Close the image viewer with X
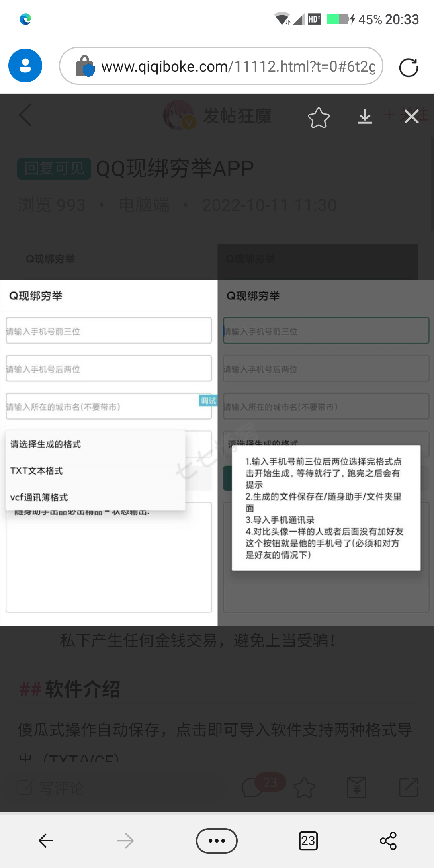The image size is (434, 868). 412,117
